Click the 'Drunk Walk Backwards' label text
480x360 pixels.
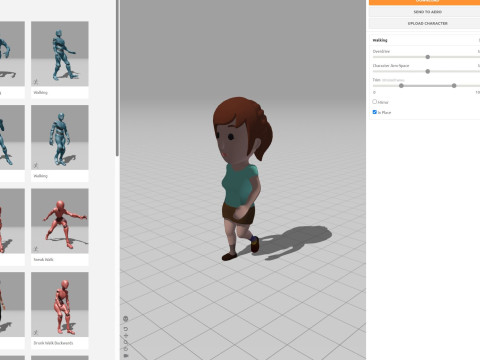[53, 343]
